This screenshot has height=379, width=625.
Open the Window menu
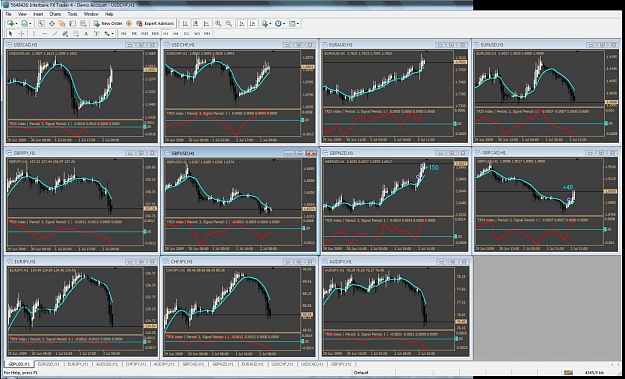(x=91, y=14)
